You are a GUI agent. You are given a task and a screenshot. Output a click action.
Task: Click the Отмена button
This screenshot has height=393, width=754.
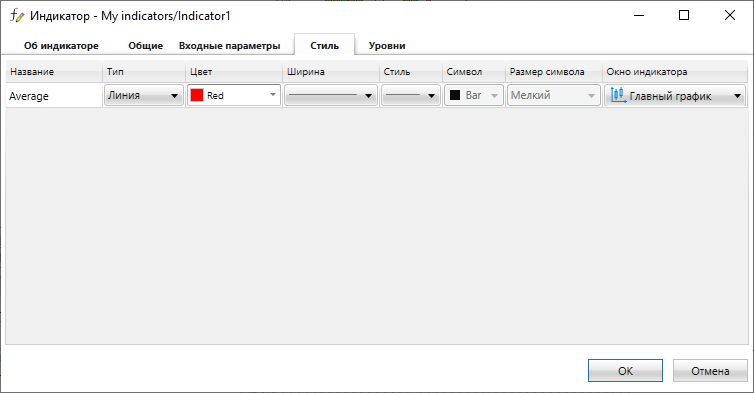(710, 371)
